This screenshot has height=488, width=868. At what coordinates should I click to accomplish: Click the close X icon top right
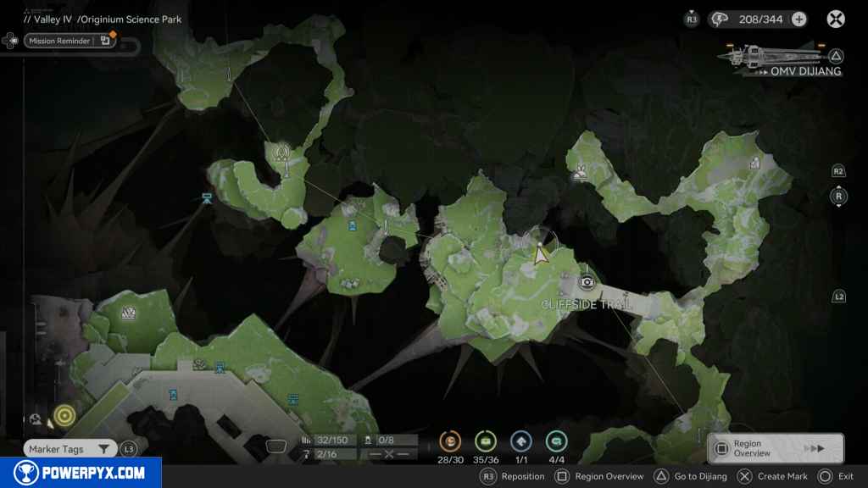coord(836,19)
